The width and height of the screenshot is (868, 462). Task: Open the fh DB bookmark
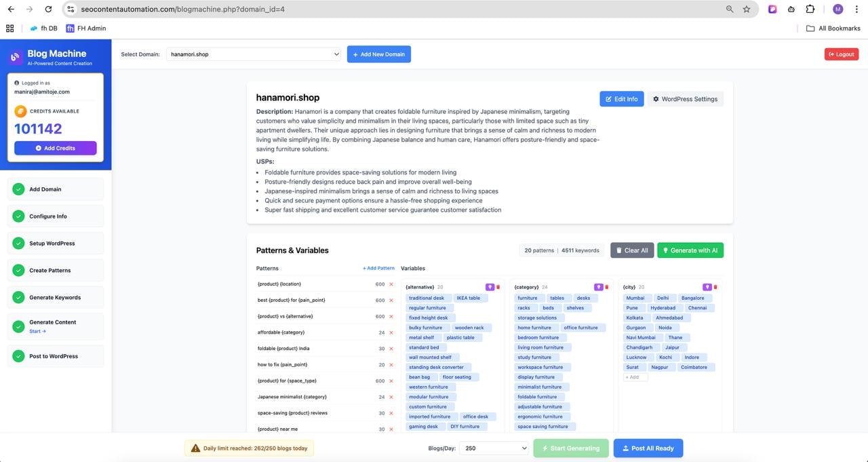(43, 28)
